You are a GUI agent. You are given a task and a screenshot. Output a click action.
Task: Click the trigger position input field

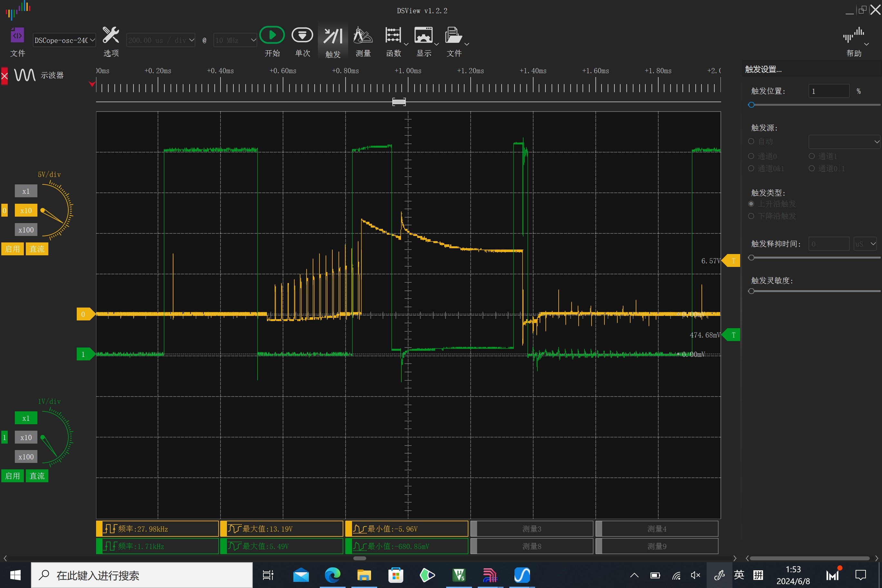[x=828, y=91]
